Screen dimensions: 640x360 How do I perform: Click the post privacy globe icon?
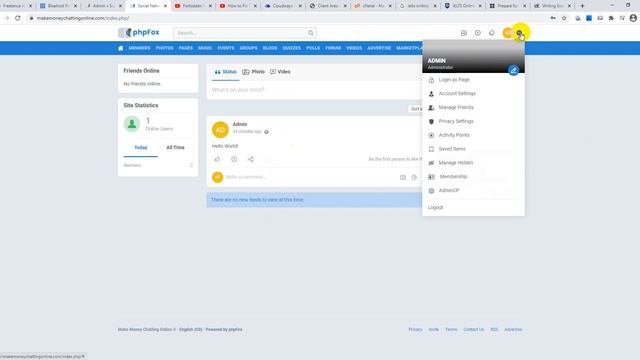pos(266,132)
